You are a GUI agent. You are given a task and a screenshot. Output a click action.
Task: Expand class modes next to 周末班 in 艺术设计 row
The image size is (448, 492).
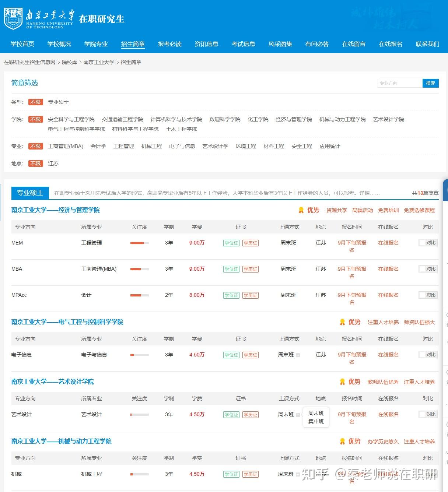[x=298, y=415]
